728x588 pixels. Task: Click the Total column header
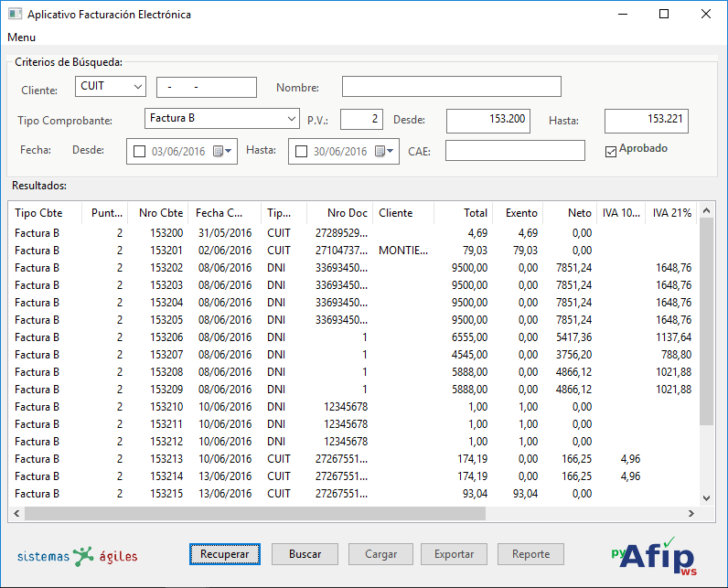click(x=463, y=213)
